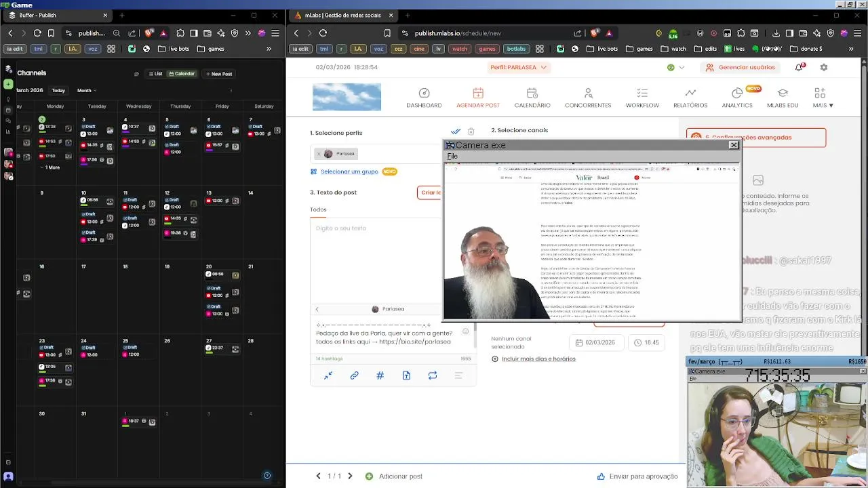The height and width of the screenshot is (488, 868).
Task: Open Tuesday 17:56 post on March 3
Action: pos(97,160)
